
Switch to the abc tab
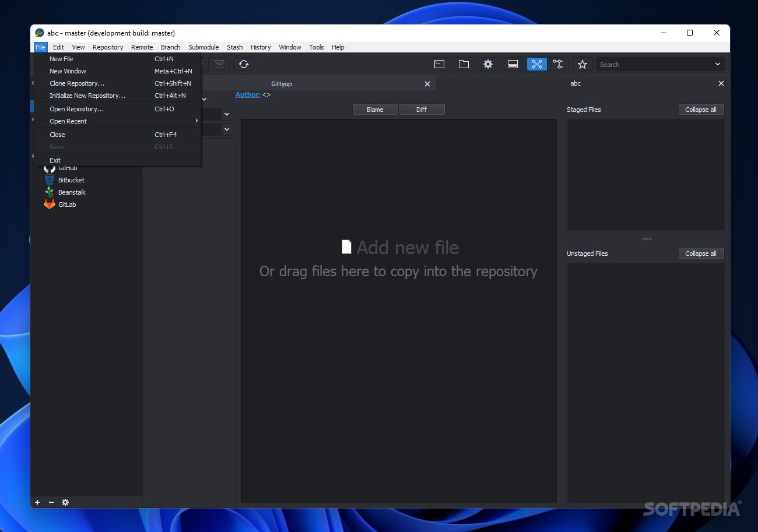tap(575, 83)
